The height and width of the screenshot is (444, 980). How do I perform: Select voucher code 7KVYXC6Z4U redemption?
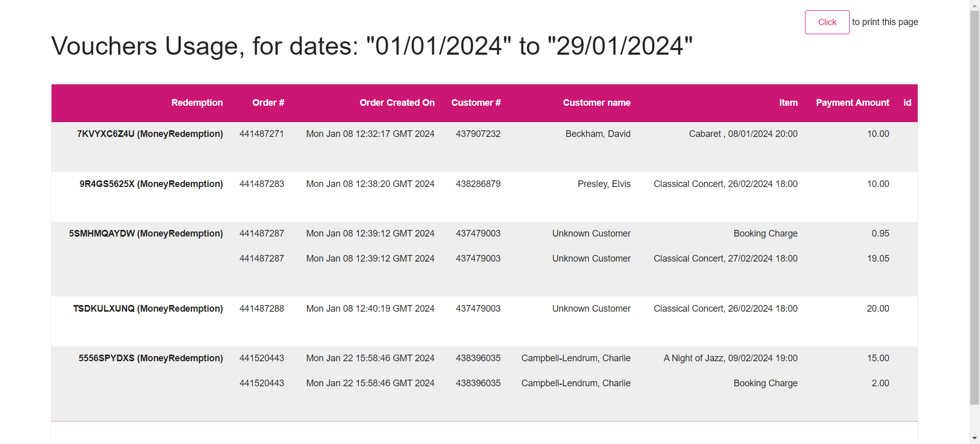150,134
